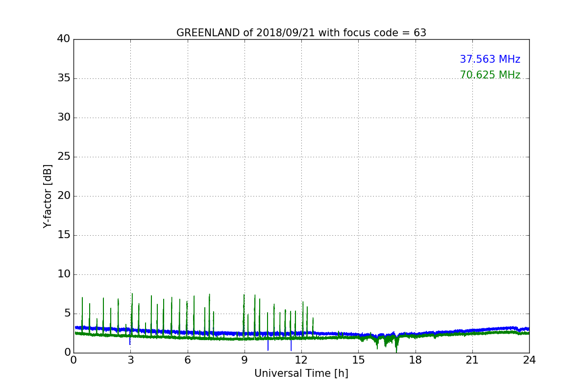Click the Y-factor [dB] axis label
Image resolution: width=588 pixels, height=392 pixels.
coord(48,196)
